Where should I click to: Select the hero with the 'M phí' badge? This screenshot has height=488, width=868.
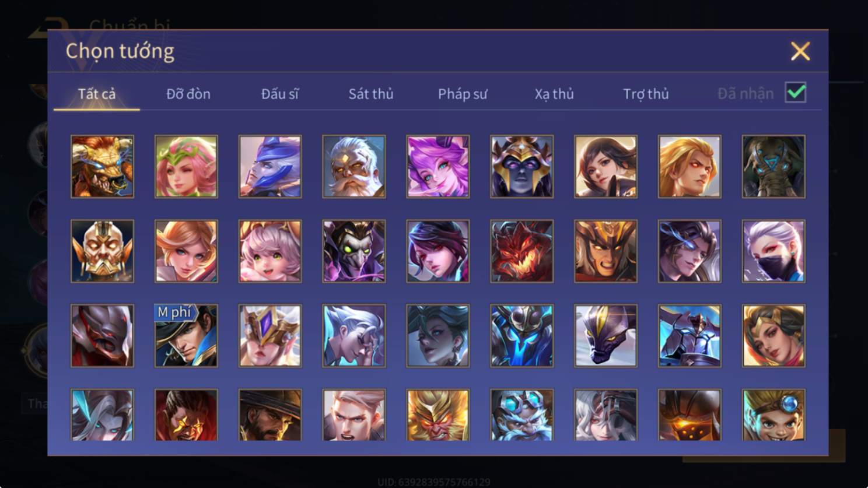click(186, 336)
